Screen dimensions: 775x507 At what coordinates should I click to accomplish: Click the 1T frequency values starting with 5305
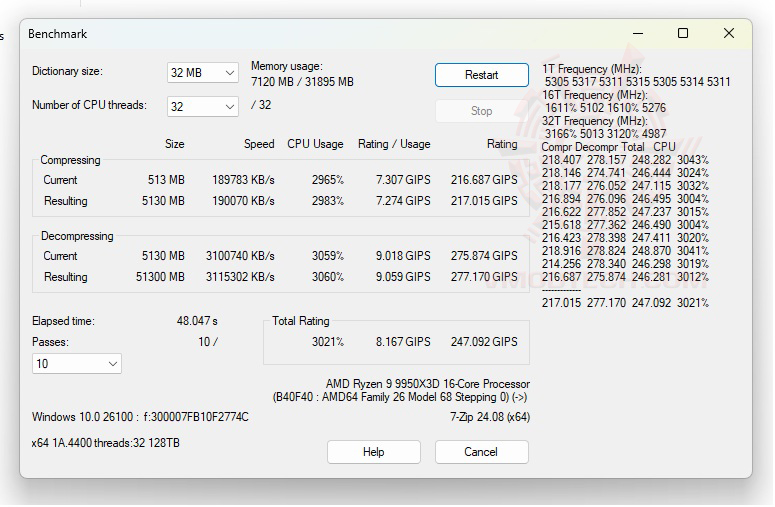click(x=638, y=82)
